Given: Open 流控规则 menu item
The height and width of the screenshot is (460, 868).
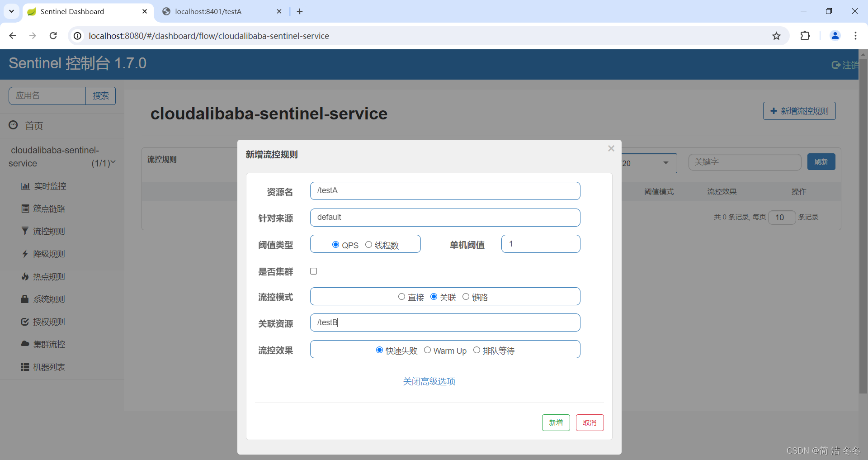Looking at the screenshot, I should point(49,231).
